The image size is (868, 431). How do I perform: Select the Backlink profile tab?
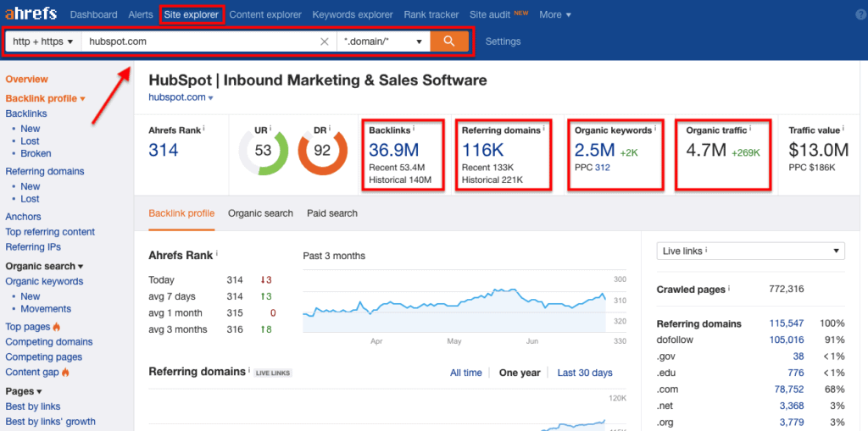point(181,213)
